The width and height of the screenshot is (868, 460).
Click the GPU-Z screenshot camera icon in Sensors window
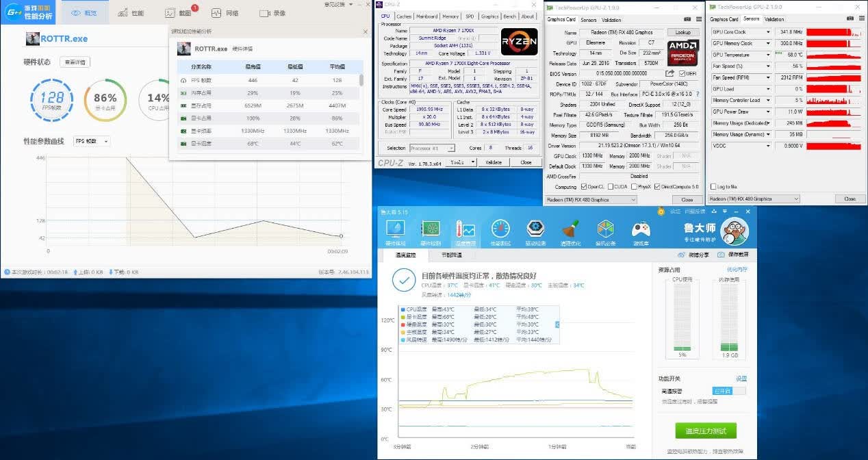(849, 19)
